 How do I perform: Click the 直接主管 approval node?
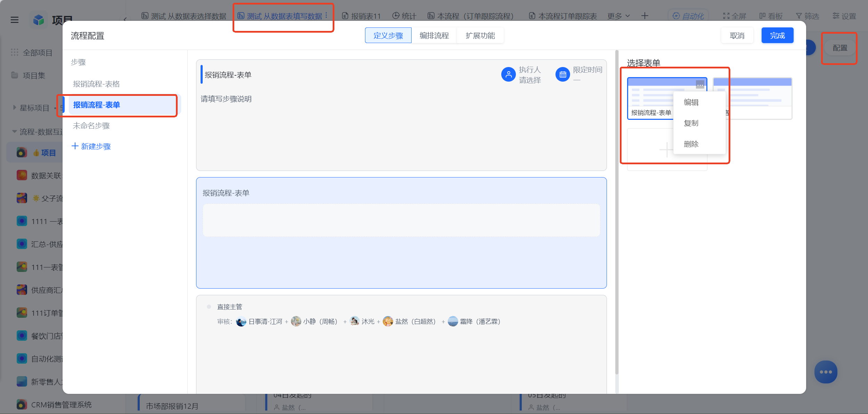(x=229, y=307)
